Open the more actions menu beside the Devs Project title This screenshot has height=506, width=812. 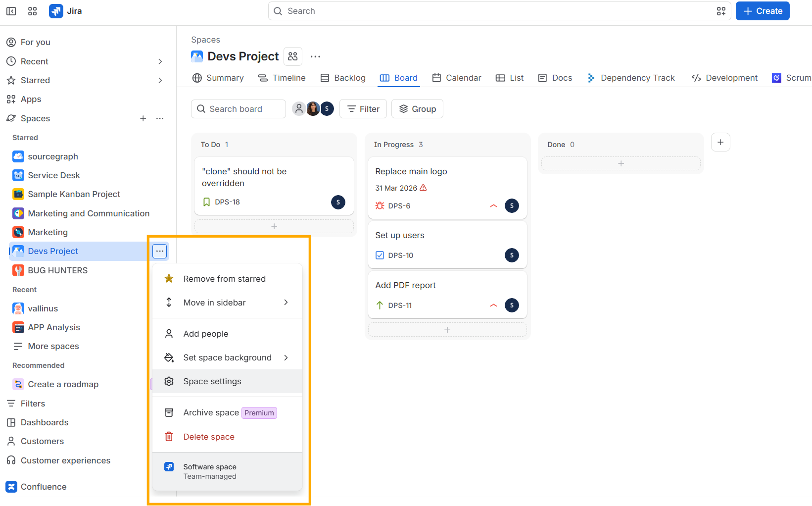[315, 56]
